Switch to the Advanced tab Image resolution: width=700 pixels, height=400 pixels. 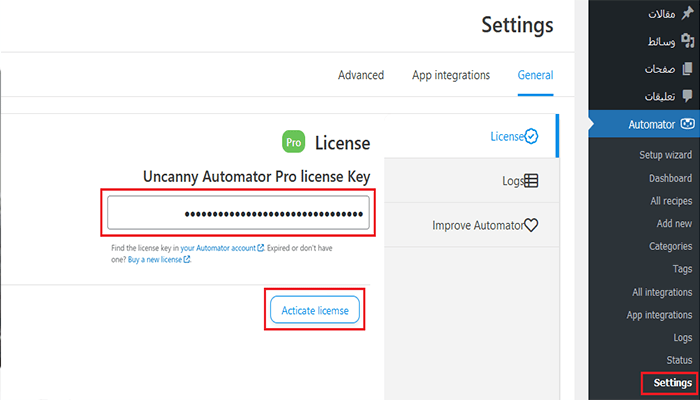pyautogui.click(x=361, y=75)
